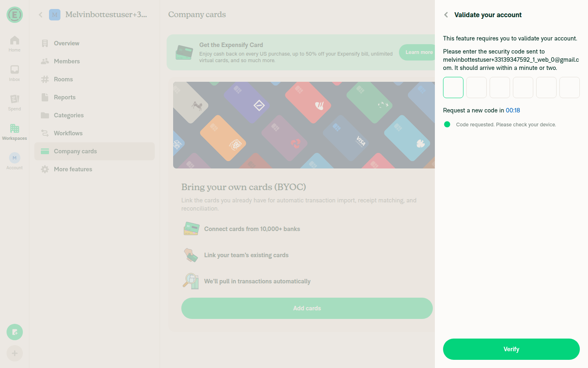The height and width of the screenshot is (368, 588).
Task: Click the 'Bring your own cards (BYOC)' heading
Action: tap(244, 187)
